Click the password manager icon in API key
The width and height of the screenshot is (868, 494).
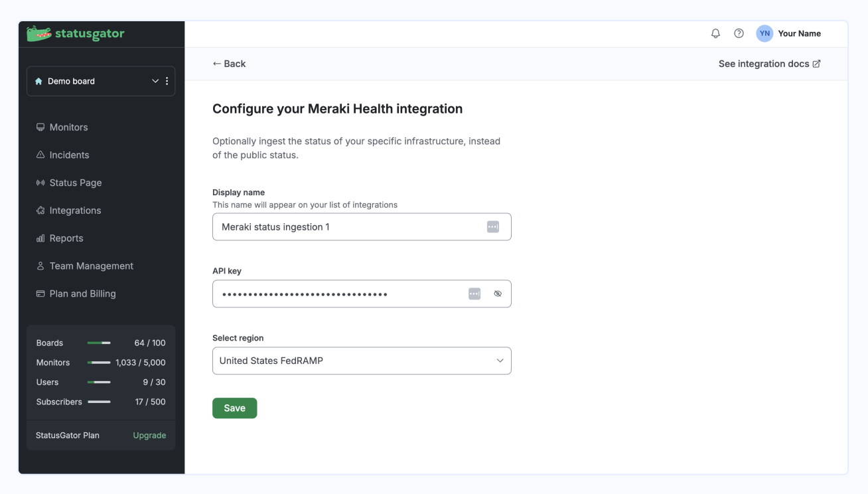[474, 293]
